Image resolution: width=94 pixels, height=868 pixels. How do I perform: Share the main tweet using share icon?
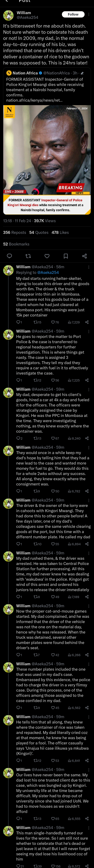tap(85, 256)
